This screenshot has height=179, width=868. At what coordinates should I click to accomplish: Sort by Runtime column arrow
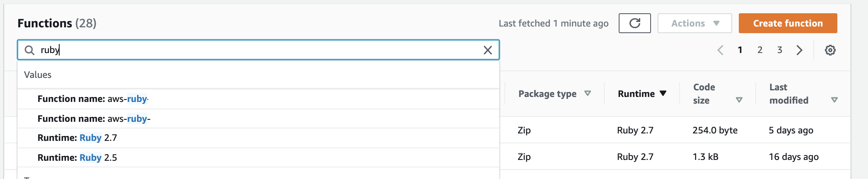tap(663, 94)
